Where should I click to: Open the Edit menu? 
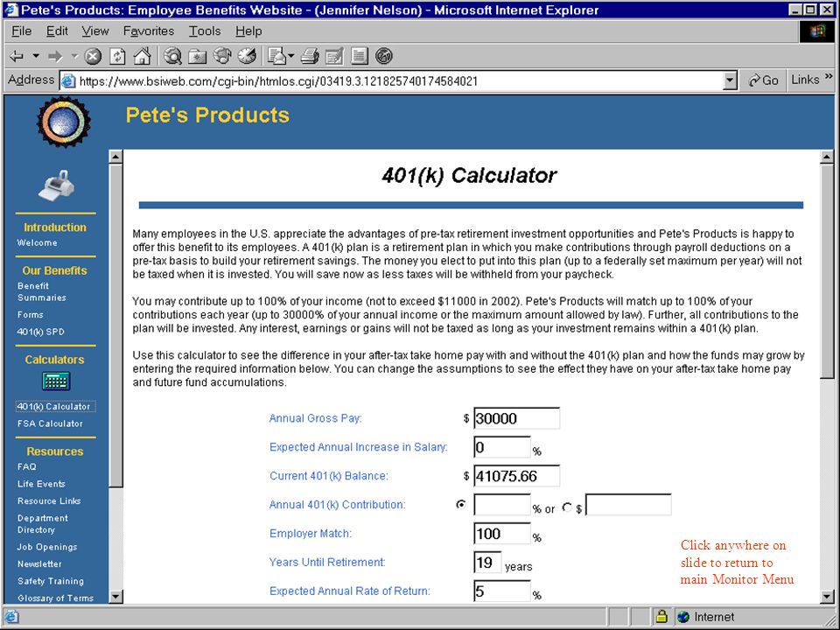click(x=57, y=31)
